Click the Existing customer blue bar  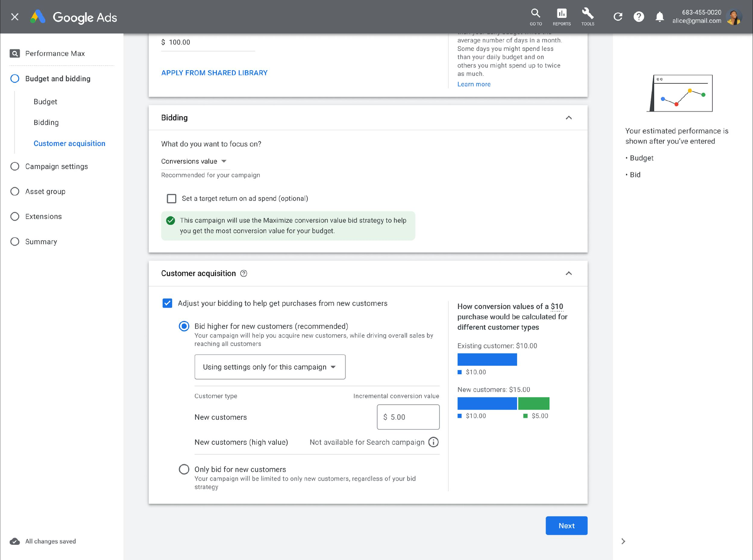[487, 359]
